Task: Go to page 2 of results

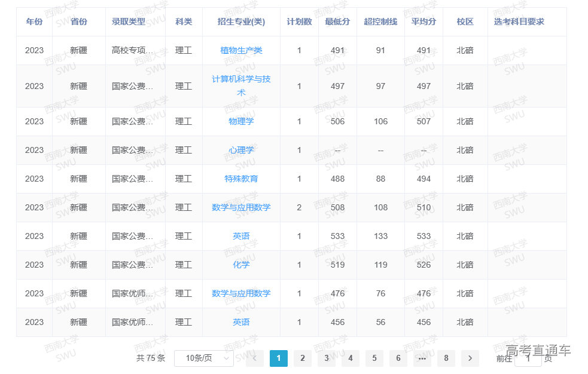Action: [x=303, y=359]
